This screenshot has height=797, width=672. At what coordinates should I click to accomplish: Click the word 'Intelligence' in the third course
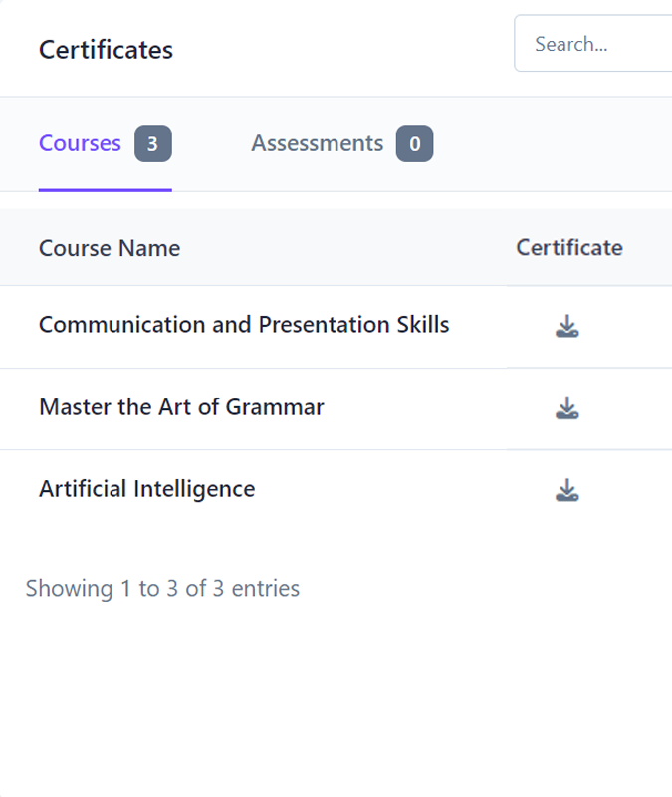[x=194, y=488]
